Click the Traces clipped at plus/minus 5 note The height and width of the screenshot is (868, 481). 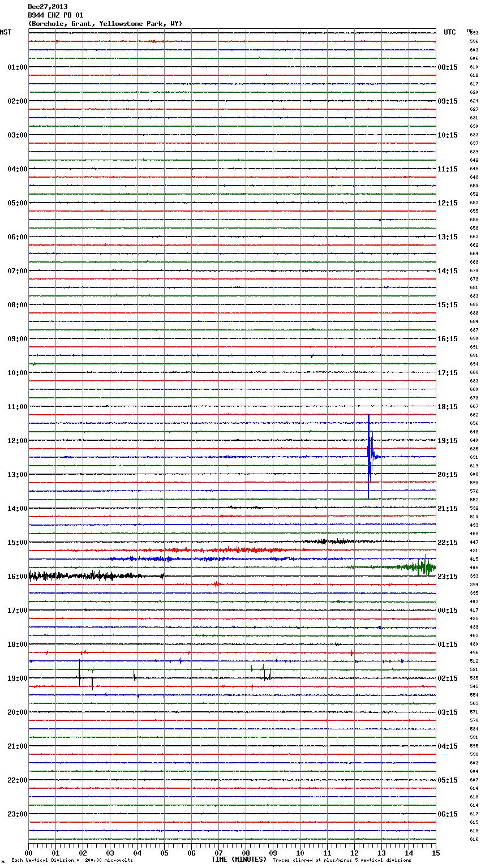(342, 860)
